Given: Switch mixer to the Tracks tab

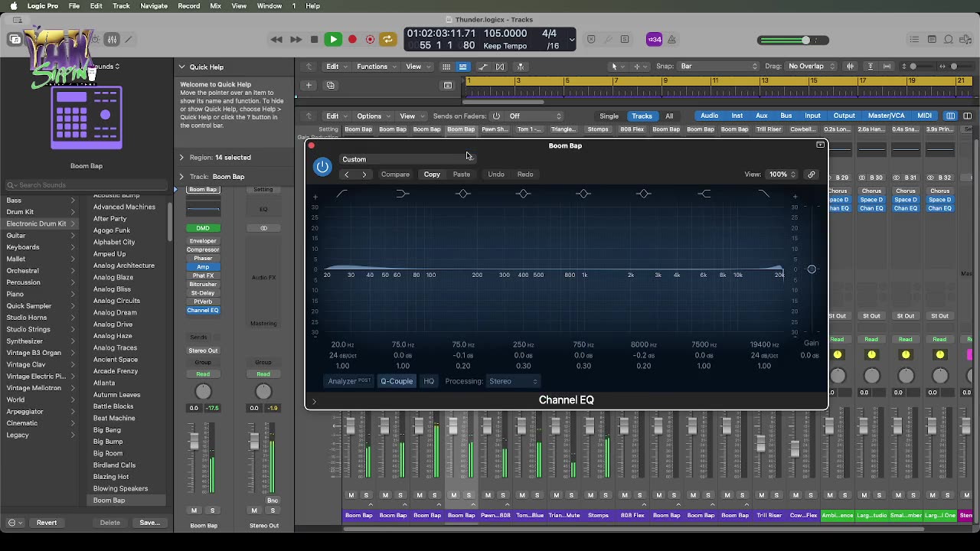Looking at the screenshot, I should point(642,116).
